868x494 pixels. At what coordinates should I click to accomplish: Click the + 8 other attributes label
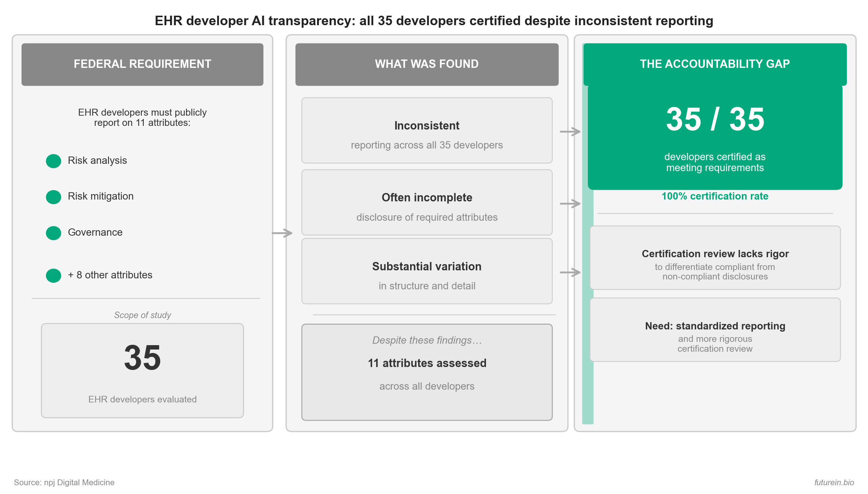pyautogui.click(x=110, y=275)
